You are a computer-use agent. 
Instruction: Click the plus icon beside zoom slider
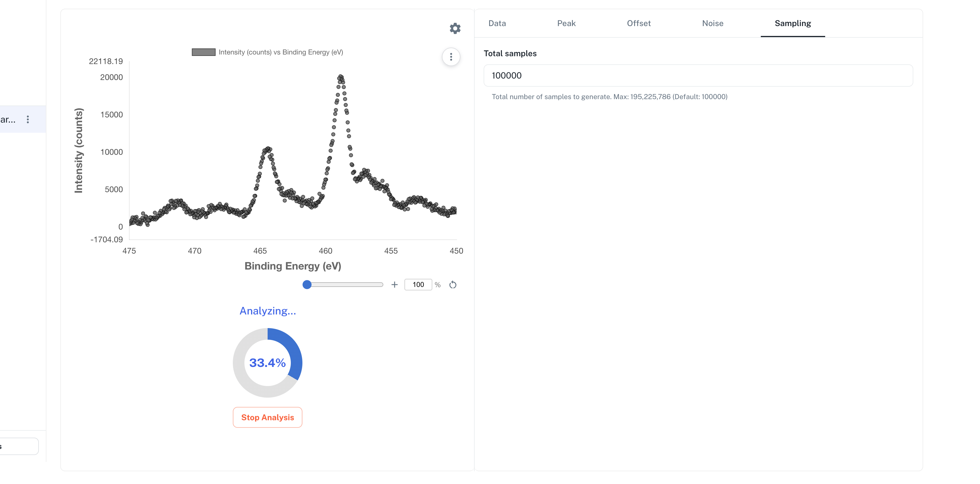click(x=395, y=285)
